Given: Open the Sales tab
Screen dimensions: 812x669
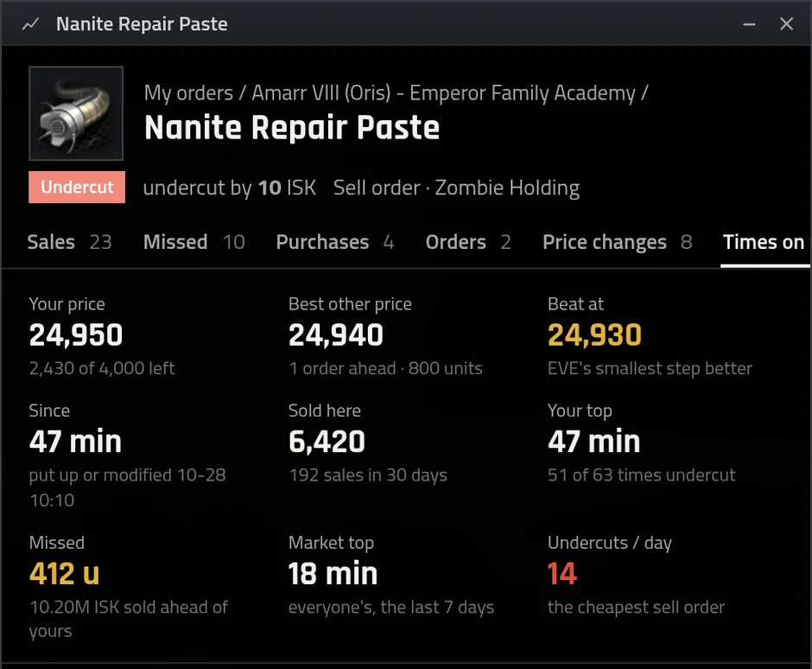Looking at the screenshot, I should click(69, 242).
